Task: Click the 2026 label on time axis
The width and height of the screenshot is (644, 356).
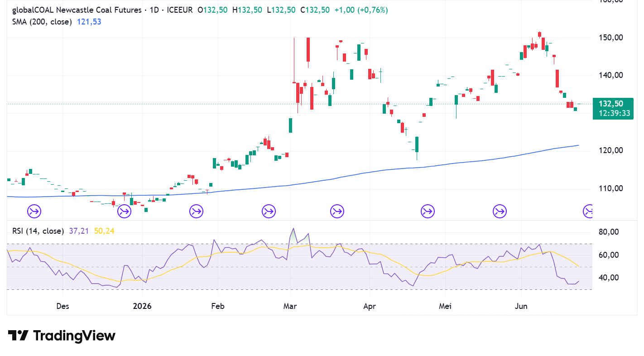Action: click(142, 306)
